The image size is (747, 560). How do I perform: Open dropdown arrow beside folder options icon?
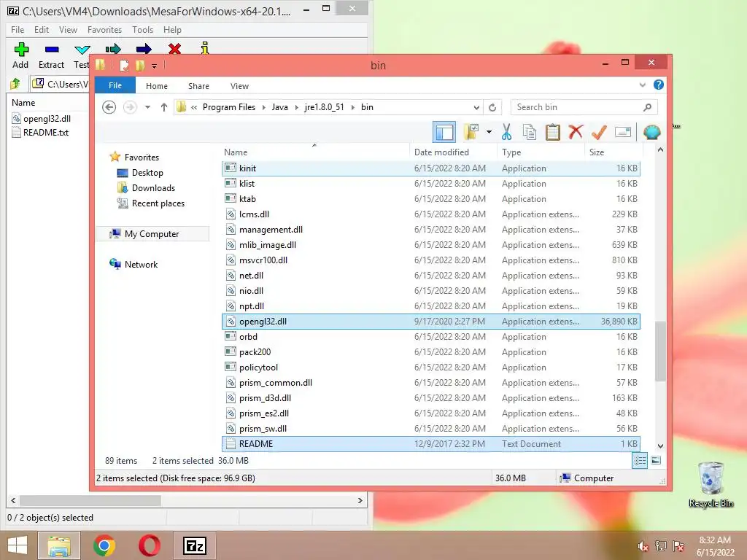489,132
